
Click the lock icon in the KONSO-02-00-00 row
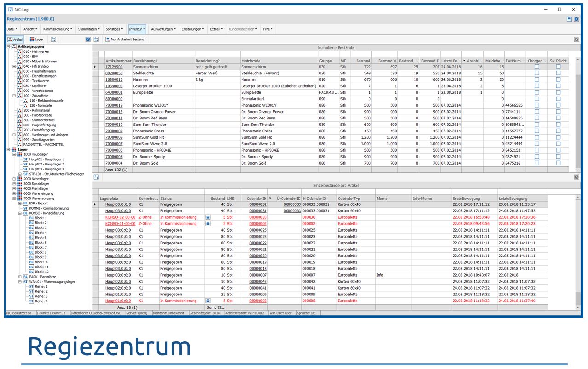[208, 217]
